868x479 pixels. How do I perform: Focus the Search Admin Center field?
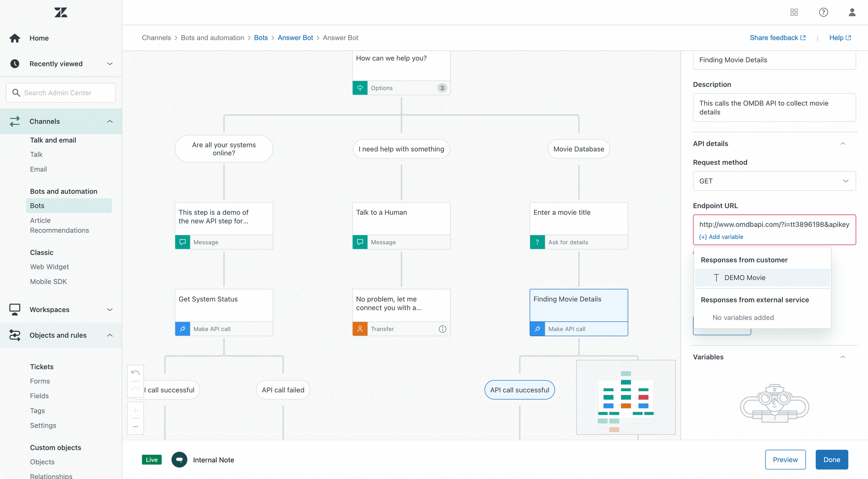pos(61,93)
